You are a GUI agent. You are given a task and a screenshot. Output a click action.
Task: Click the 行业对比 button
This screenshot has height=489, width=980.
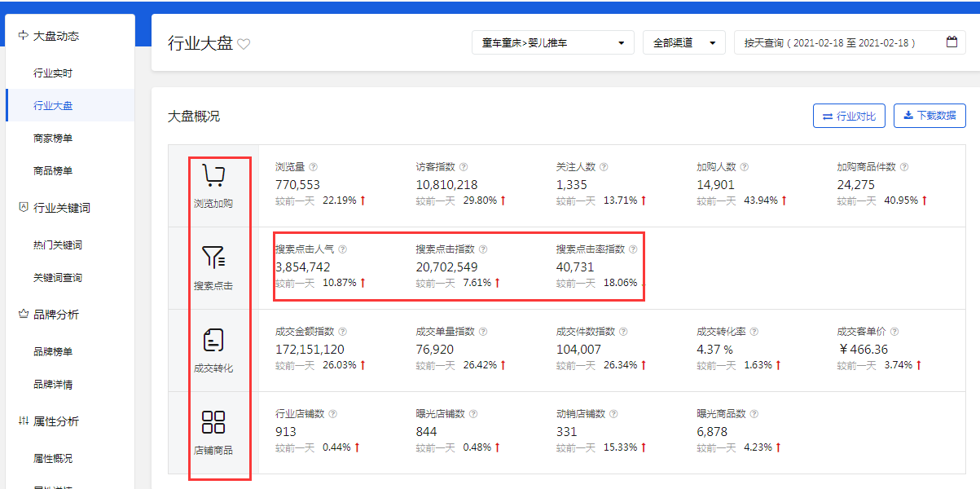tap(849, 116)
